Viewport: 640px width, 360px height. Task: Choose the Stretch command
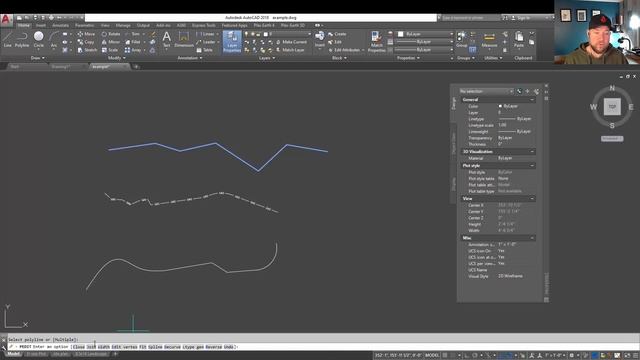pos(87,50)
